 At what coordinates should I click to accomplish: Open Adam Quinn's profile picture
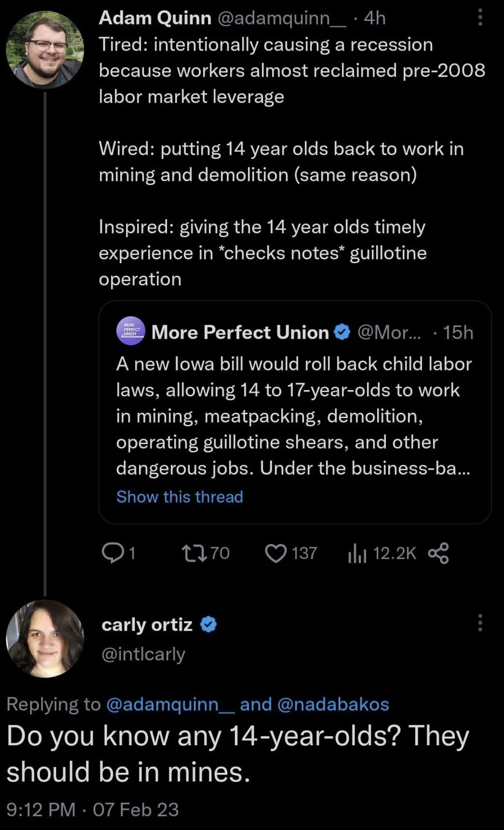tap(45, 50)
